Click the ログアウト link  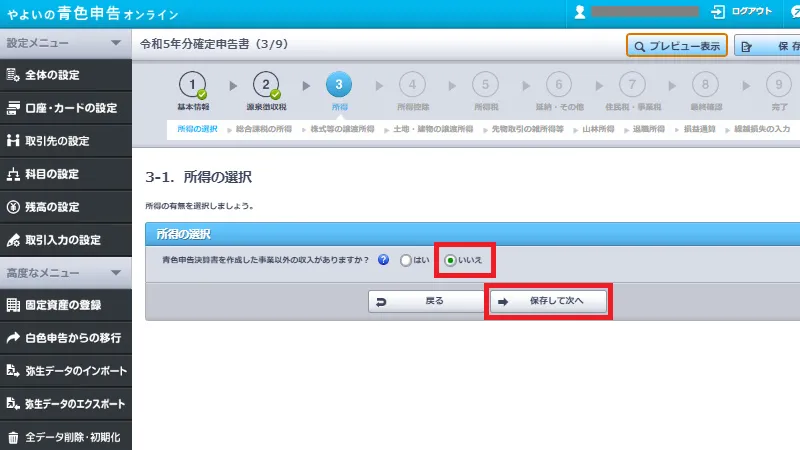click(x=741, y=11)
